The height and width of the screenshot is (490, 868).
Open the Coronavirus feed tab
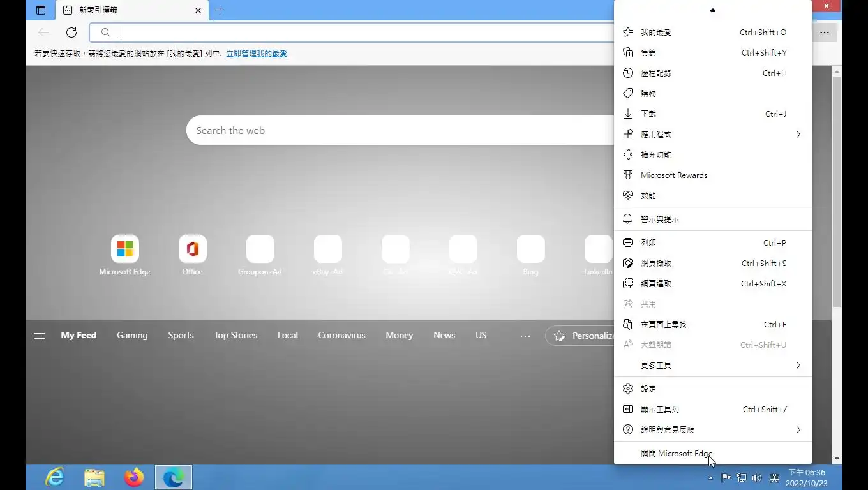pyautogui.click(x=341, y=335)
